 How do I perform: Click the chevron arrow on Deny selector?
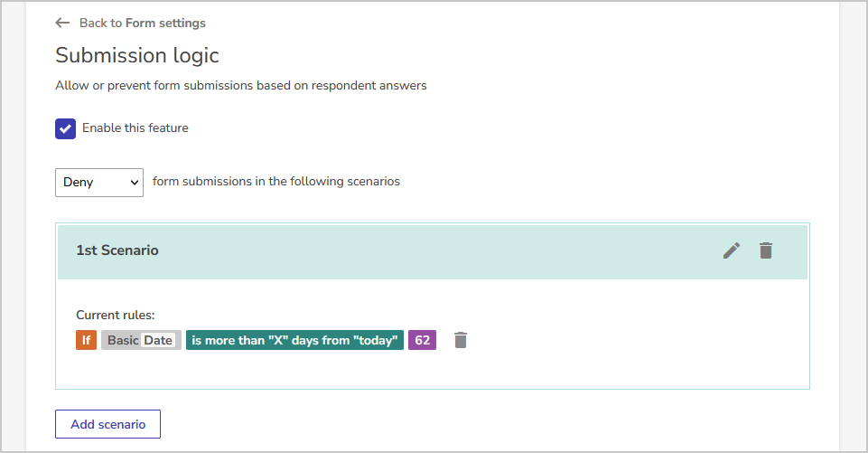coord(134,183)
